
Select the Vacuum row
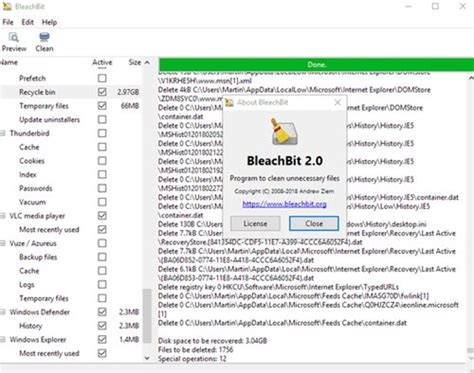(x=71, y=202)
